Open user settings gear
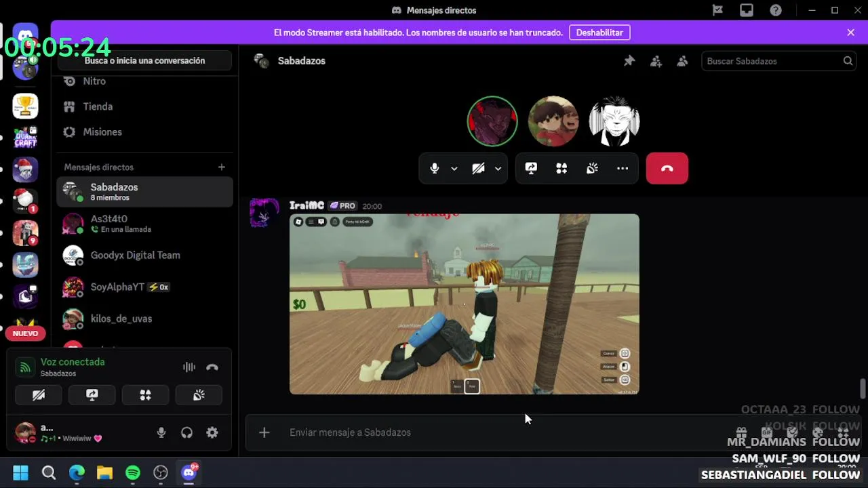The width and height of the screenshot is (868, 488). point(212,432)
